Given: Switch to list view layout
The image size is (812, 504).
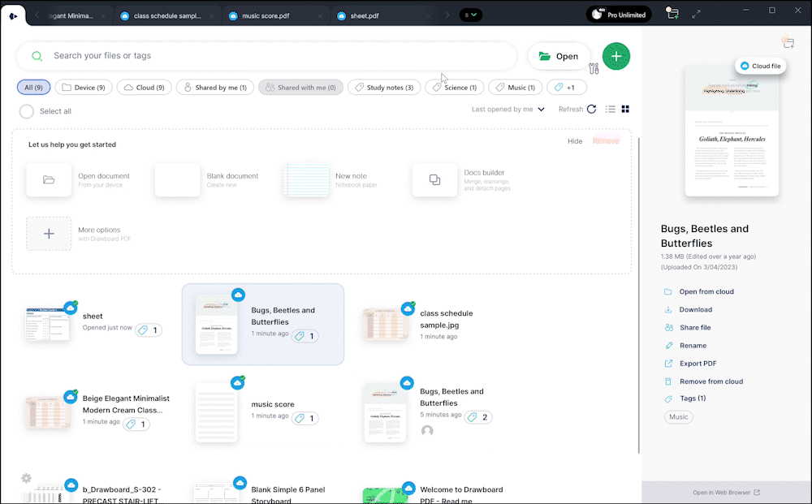Looking at the screenshot, I should click(611, 110).
